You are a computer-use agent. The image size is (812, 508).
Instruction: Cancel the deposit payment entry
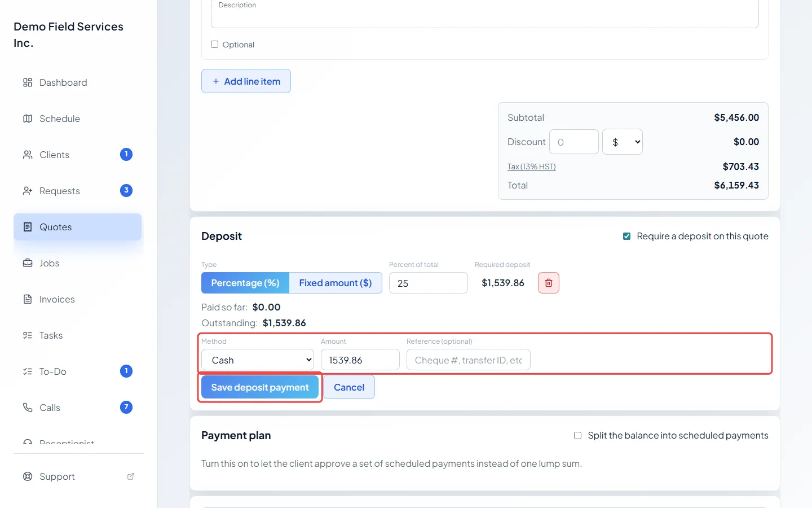coord(349,387)
